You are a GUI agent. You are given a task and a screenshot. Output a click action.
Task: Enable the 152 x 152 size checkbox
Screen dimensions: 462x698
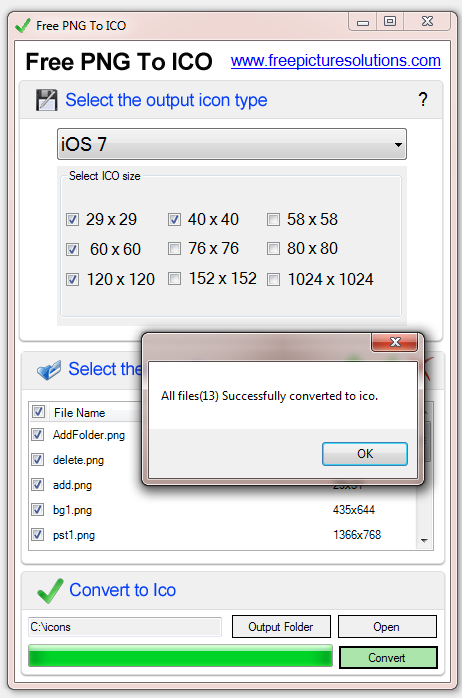tap(174, 279)
